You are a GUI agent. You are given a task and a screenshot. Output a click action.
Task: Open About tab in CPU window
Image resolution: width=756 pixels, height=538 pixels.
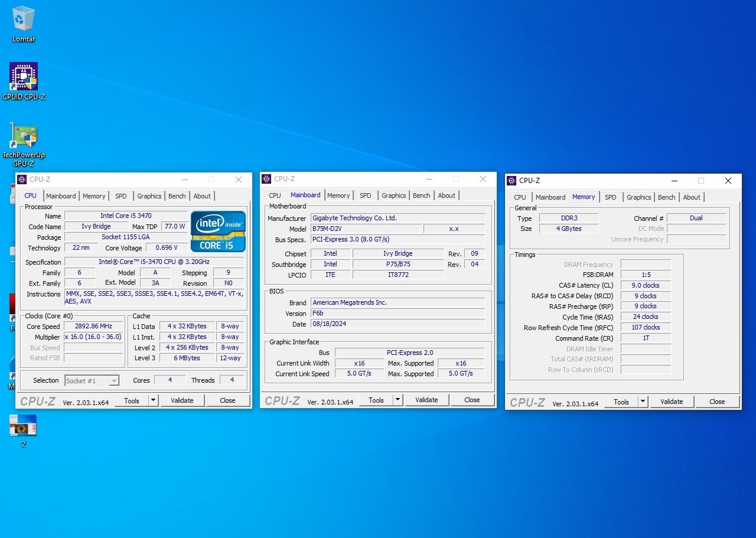202,196
